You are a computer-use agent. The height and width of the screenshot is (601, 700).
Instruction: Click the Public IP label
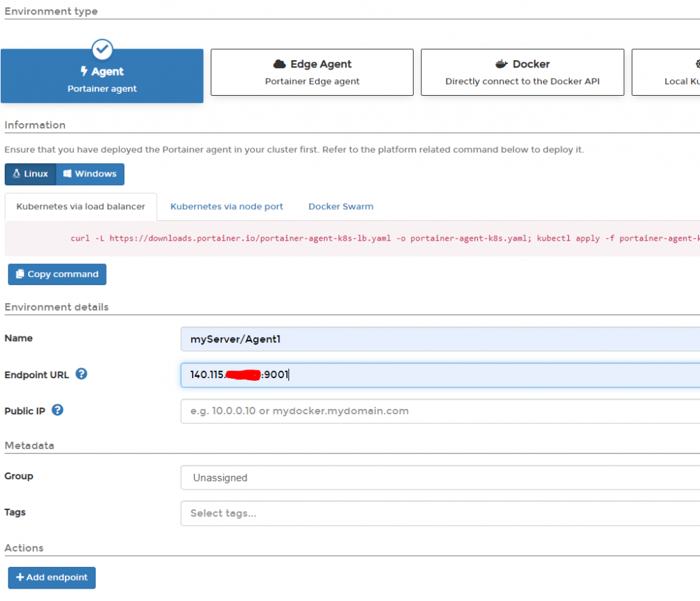(x=25, y=411)
